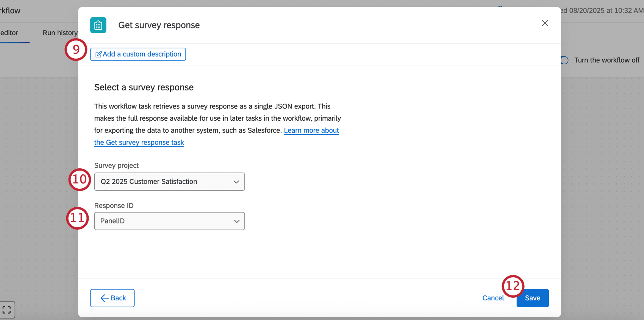Click the teal clipboard survey task icon
The image size is (644, 320).
point(98,25)
